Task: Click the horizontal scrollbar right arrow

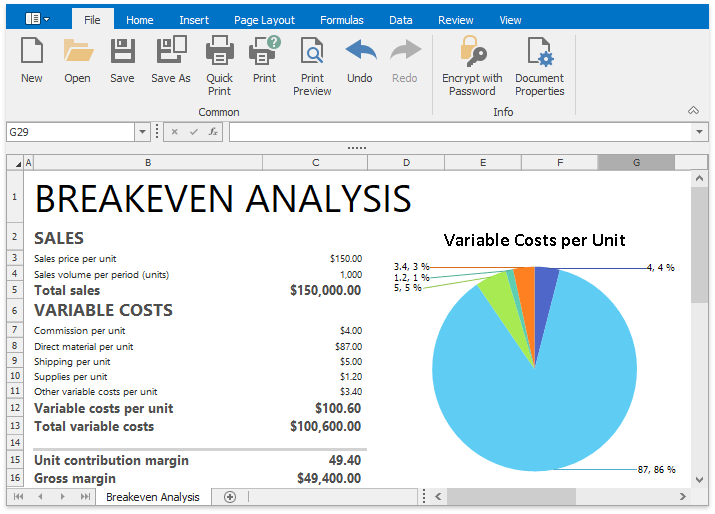Action: [682, 496]
